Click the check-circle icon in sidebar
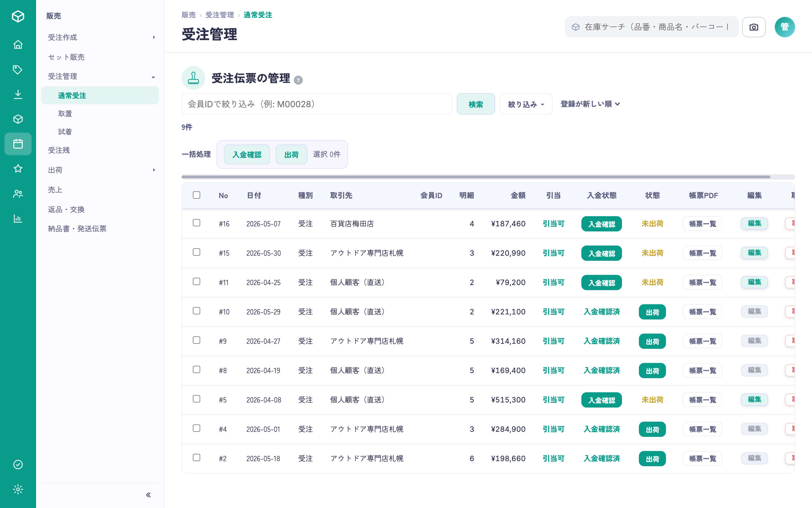Image resolution: width=812 pixels, height=508 pixels. coord(18,465)
